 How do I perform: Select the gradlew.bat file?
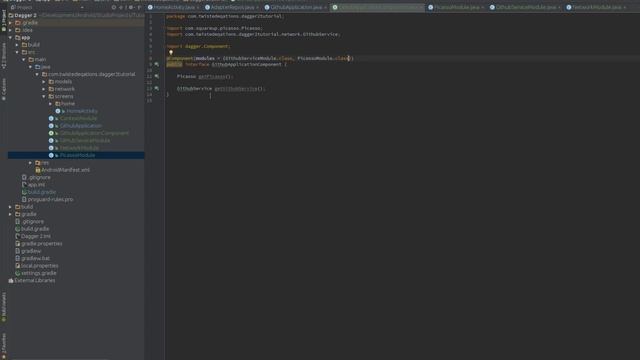tap(36, 258)
